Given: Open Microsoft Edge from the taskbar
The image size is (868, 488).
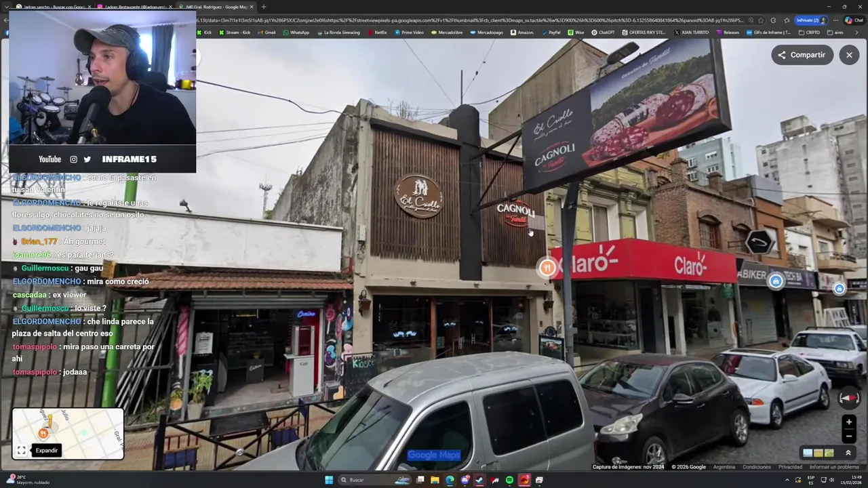Looking at the screenshot, I should (x=450, y=480).
